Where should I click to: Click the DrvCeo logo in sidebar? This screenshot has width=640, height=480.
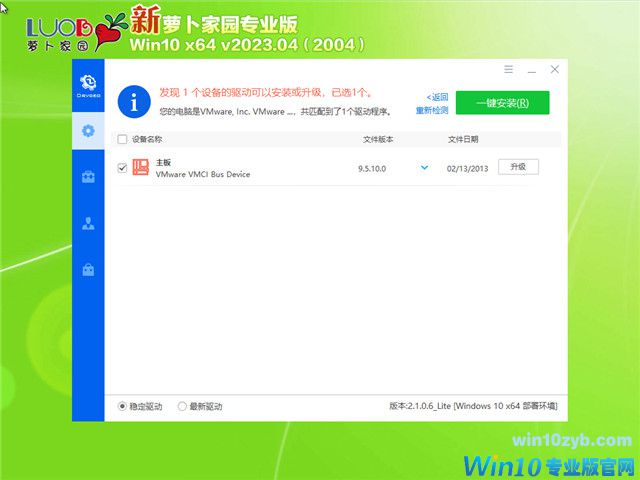tap(88, 83)
